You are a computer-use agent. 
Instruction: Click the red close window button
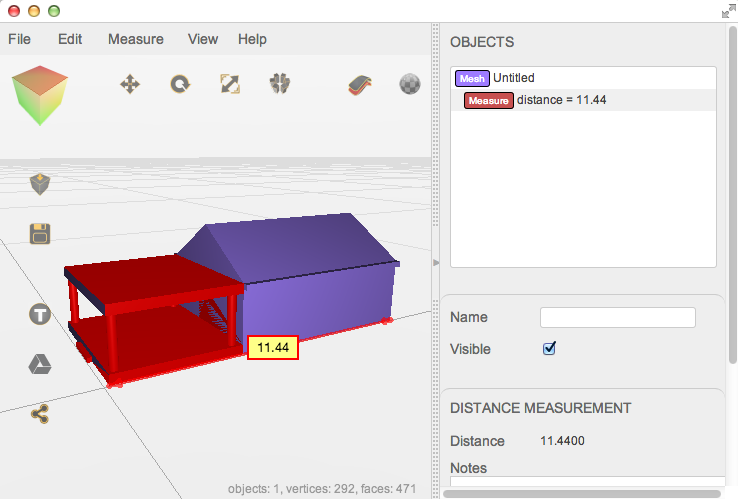pos(14,11)
